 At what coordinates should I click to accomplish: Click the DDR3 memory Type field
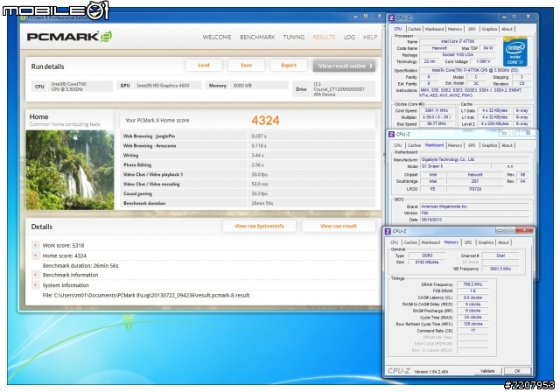(427, 255)
